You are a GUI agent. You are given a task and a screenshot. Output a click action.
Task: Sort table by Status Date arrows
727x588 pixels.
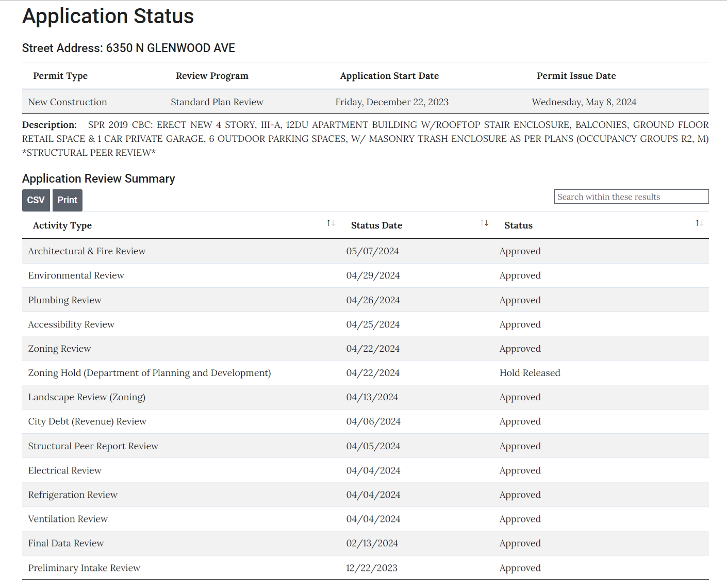tap(484, 223)
